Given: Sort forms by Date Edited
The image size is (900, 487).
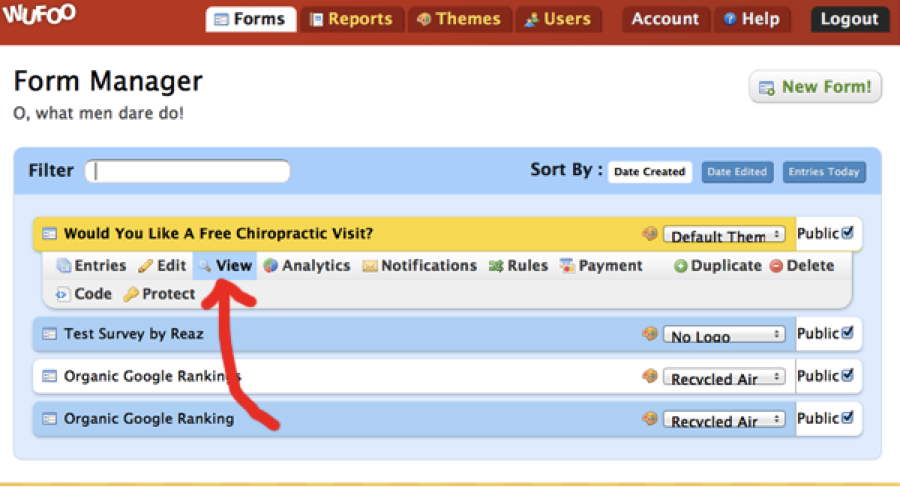Looking at the screenshot, I should tap(736, 172).
